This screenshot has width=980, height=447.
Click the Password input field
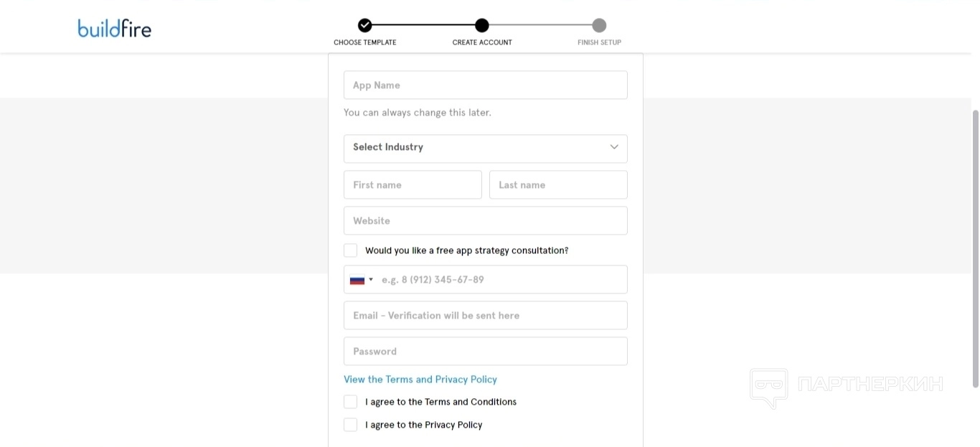click(485, 352)
